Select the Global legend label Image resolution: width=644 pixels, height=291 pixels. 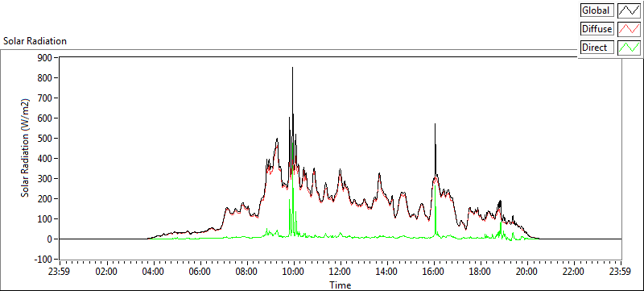point(597,10)
